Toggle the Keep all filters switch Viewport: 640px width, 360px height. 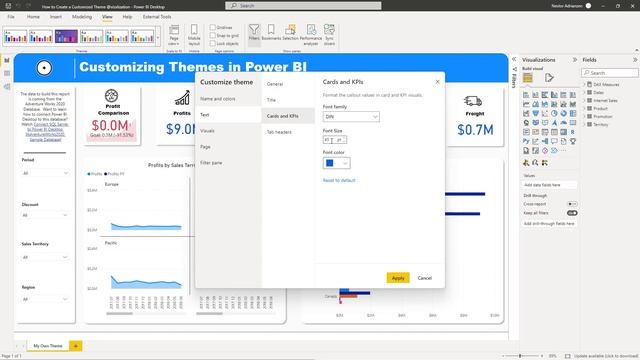point(572,213)
